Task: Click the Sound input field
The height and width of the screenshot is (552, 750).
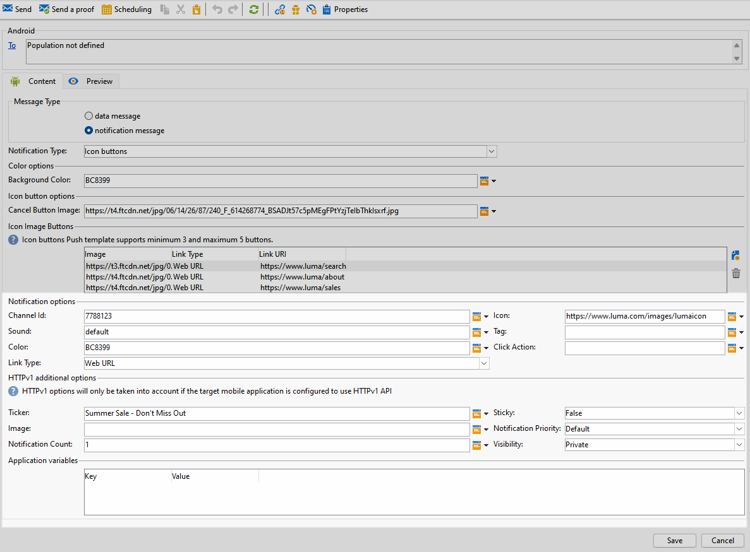Action: (276, 332)
